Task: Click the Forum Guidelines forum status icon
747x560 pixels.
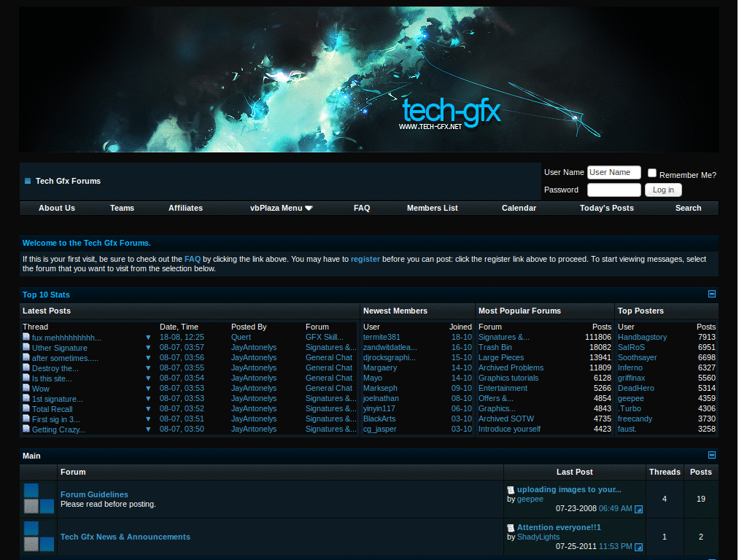Action: pyautogui.click(x=38, y=499)
